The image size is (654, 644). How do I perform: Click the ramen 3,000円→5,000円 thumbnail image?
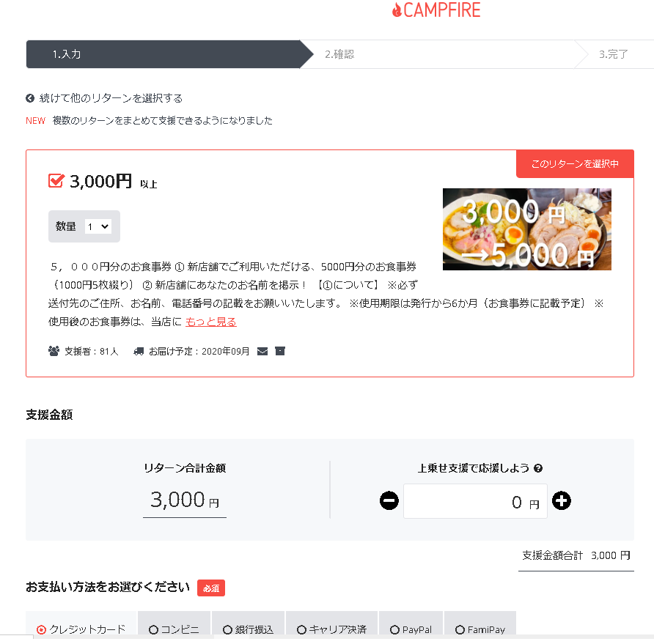(x=526, y=229)
